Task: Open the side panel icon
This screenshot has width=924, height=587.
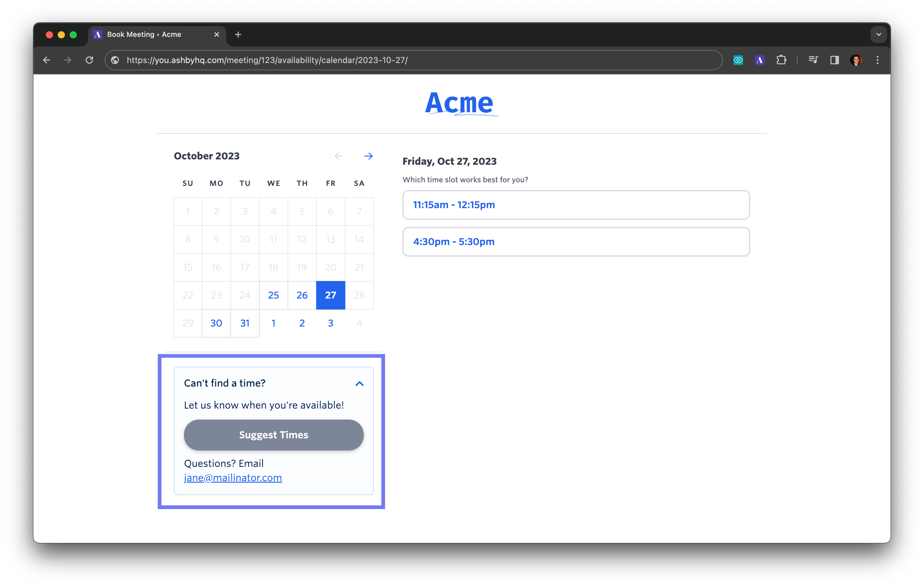Action: pos(834,60)
